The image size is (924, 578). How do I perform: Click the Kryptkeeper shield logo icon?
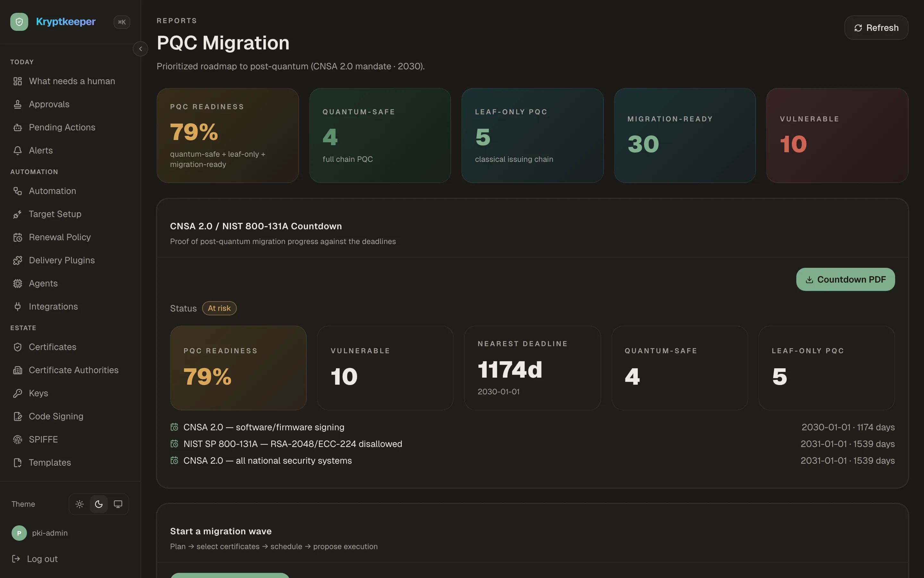pyautogui.click(x=19, y=22)
